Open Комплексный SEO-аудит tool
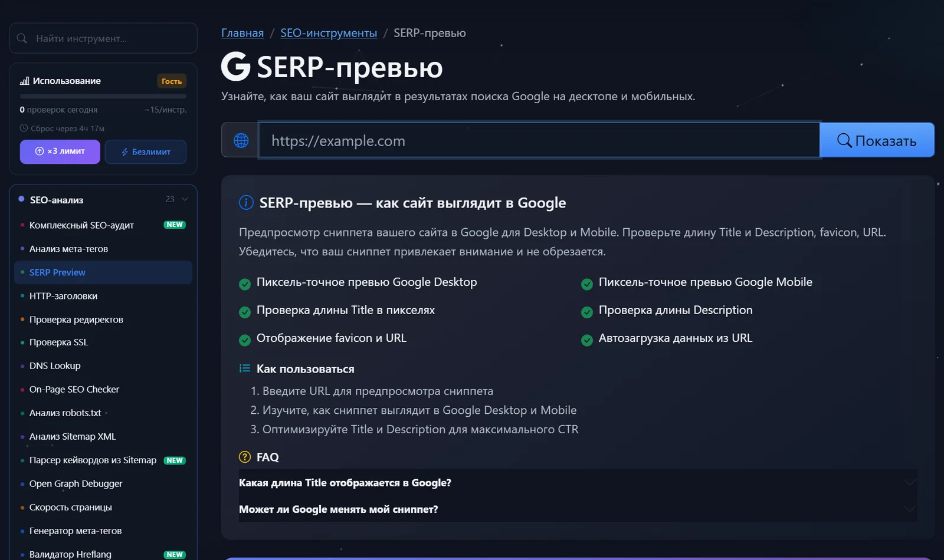This screenshot has width=944, height=560. point(103,225)
